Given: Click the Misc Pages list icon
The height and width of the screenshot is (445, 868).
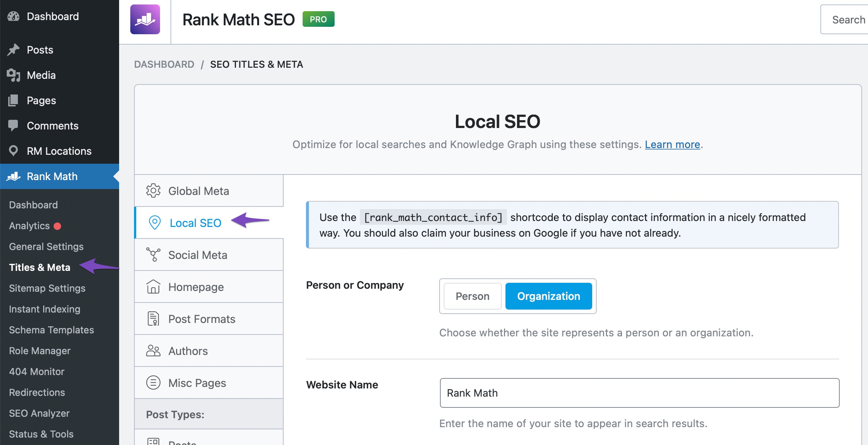Looking at the screenshot, I should (153, 382).
